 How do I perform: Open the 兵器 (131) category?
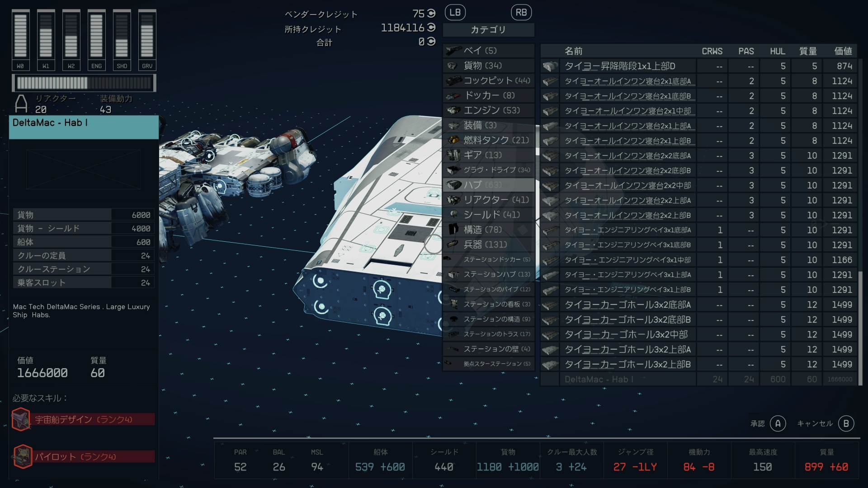coord(485,244)
